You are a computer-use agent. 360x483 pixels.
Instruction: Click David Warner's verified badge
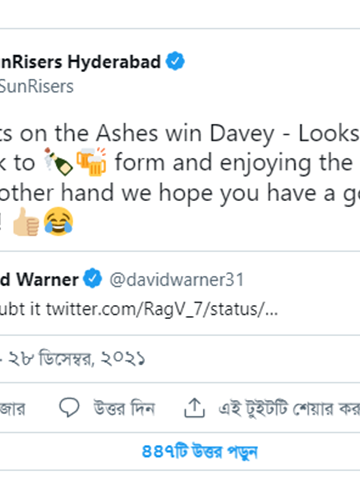click(x=92, y=278)
